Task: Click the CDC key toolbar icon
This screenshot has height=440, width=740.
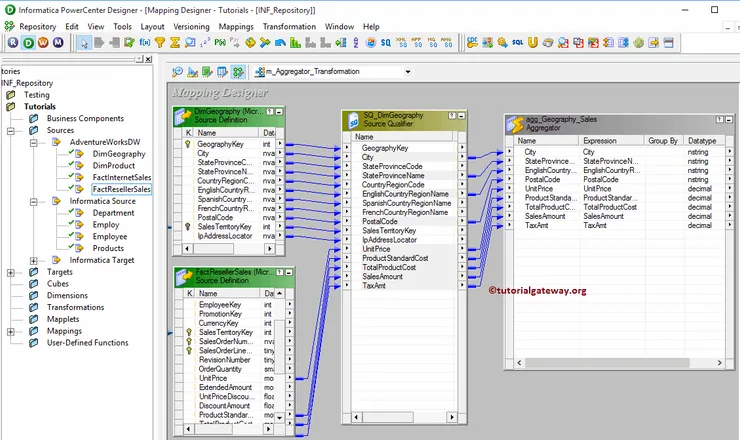Action: point(472,43)
